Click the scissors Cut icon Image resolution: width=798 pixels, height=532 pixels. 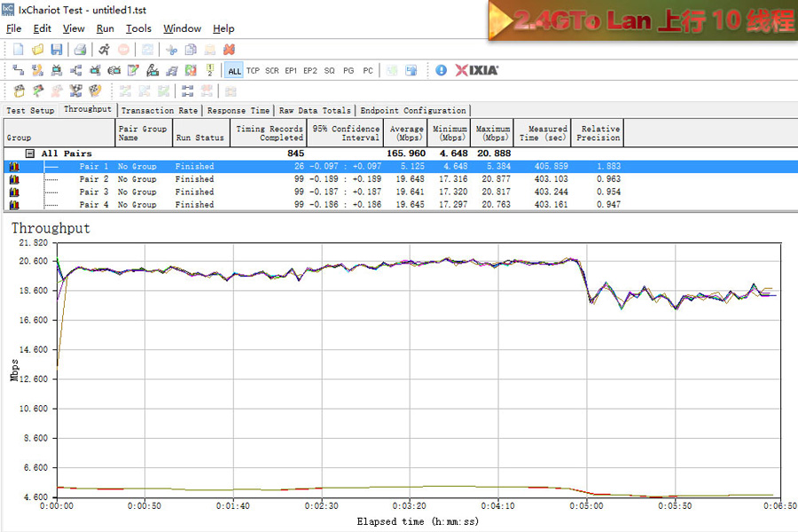171,50
